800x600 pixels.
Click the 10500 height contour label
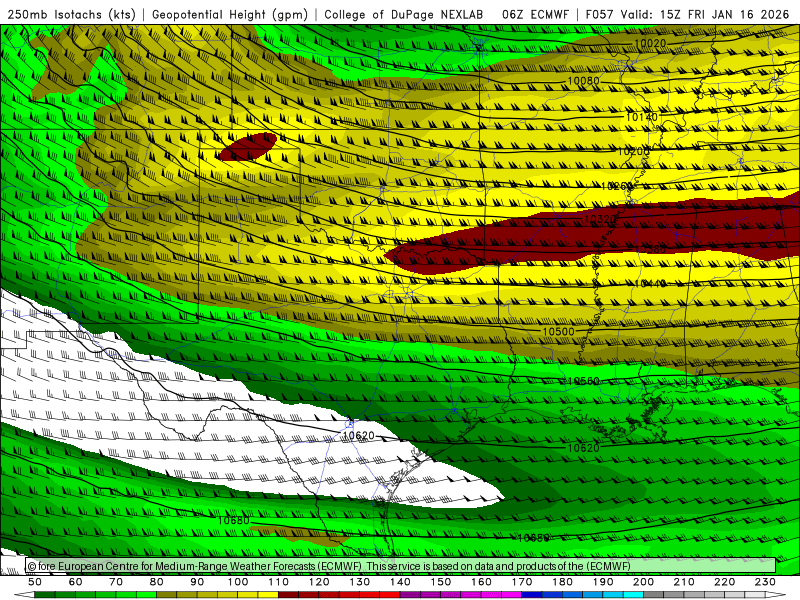click(558, 332)
